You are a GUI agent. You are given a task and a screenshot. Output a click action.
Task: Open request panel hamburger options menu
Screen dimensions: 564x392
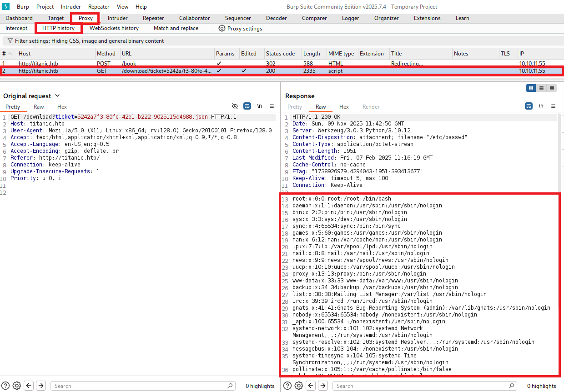272,106
